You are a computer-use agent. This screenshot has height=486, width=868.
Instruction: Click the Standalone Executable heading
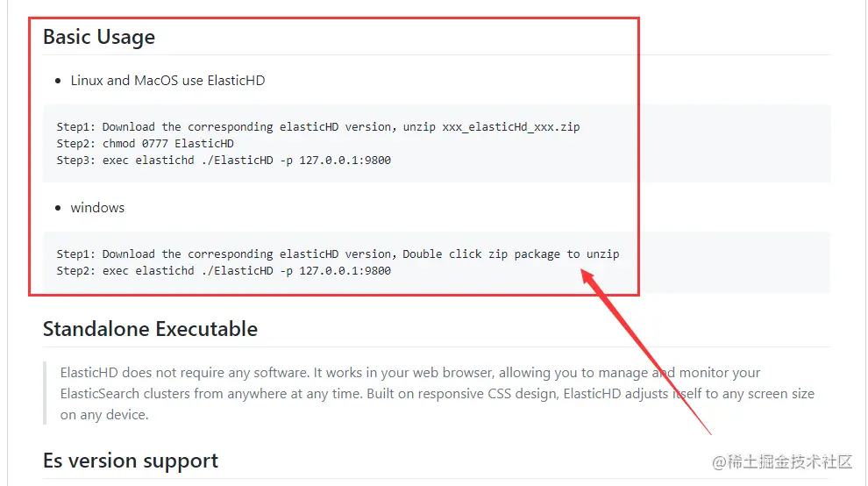(x=150, y=329)
